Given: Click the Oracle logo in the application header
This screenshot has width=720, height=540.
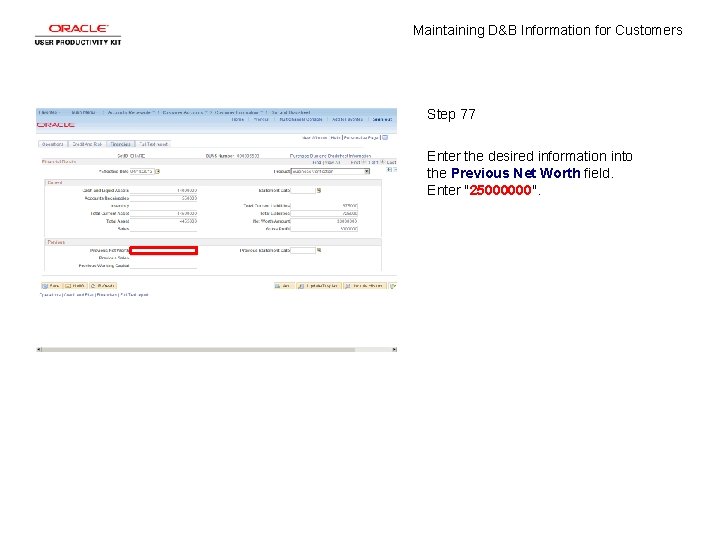Looking at the screenshot, I should pos(56,125).
